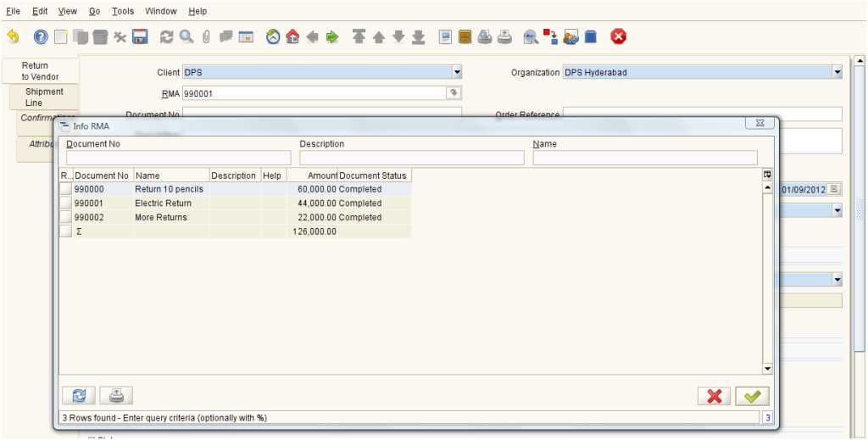This screenshot has height=440, width=868.
Task: Tick the checkbox for row 990000
Action: coord(66,189)
